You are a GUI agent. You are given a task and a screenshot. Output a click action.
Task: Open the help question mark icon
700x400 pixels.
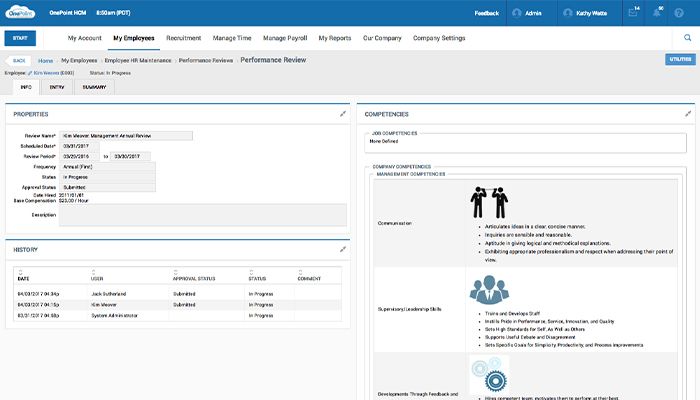click(679, 13)
